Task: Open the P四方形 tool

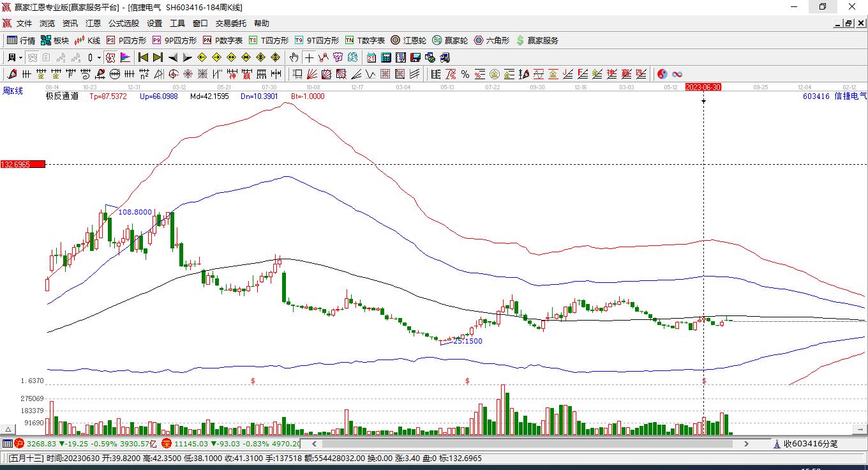Action: 126,40
